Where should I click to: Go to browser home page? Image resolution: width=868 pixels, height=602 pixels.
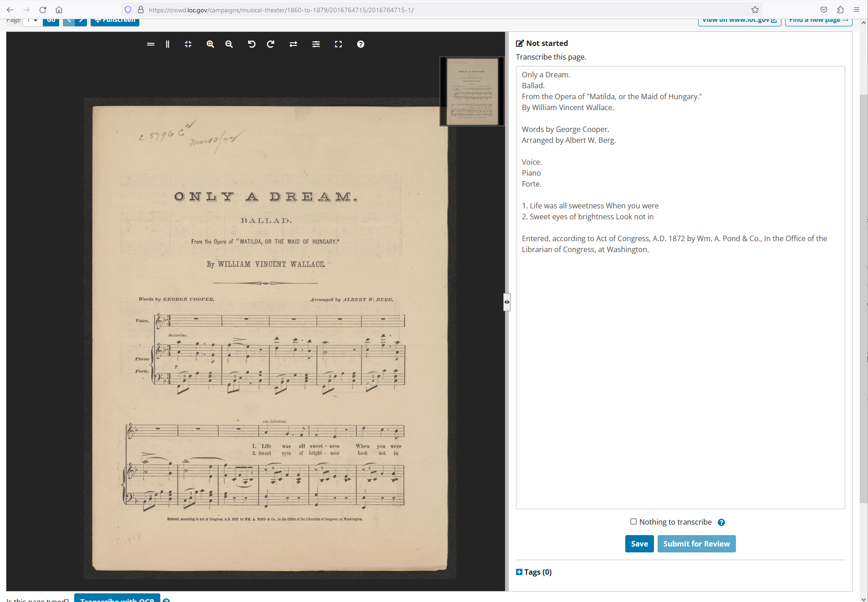[59, 10]
